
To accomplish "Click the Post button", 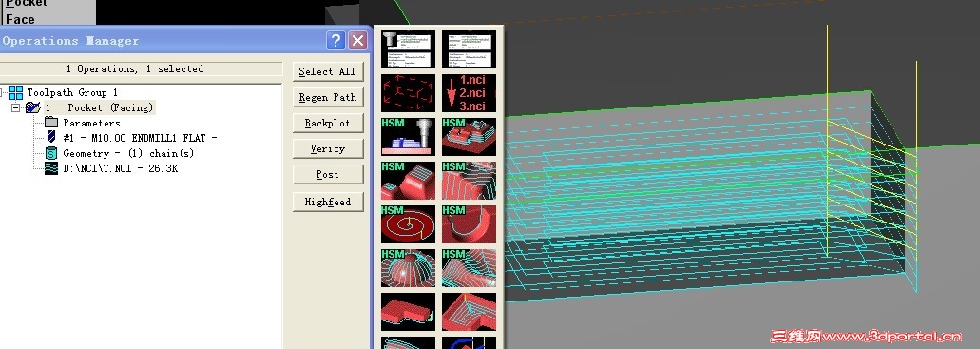I will (x=328, y=175).
